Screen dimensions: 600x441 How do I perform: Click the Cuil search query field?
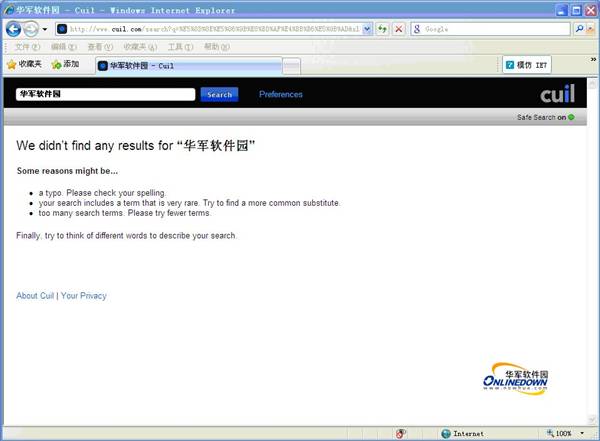pyautogui.click(x=106, y=94)
